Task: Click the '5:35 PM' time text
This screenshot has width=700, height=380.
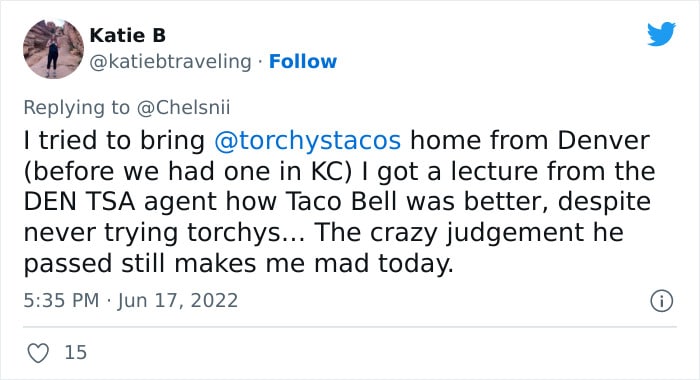Action: (61, 301)
